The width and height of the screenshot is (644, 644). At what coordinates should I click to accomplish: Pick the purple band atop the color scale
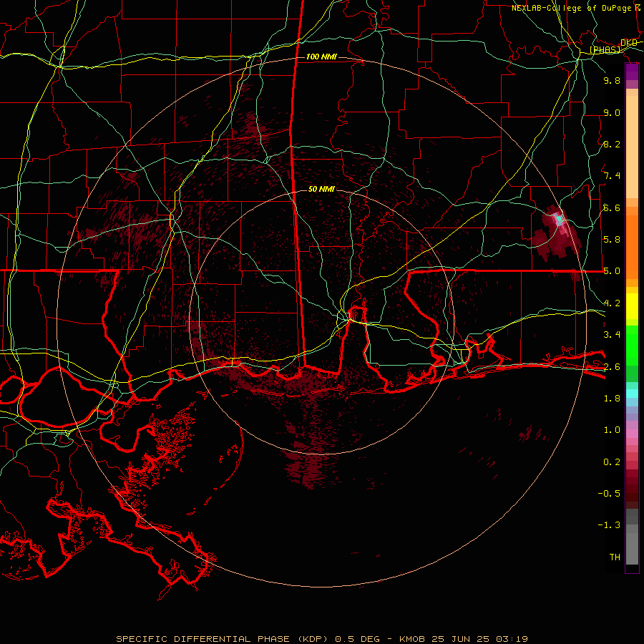pos(632,72)
